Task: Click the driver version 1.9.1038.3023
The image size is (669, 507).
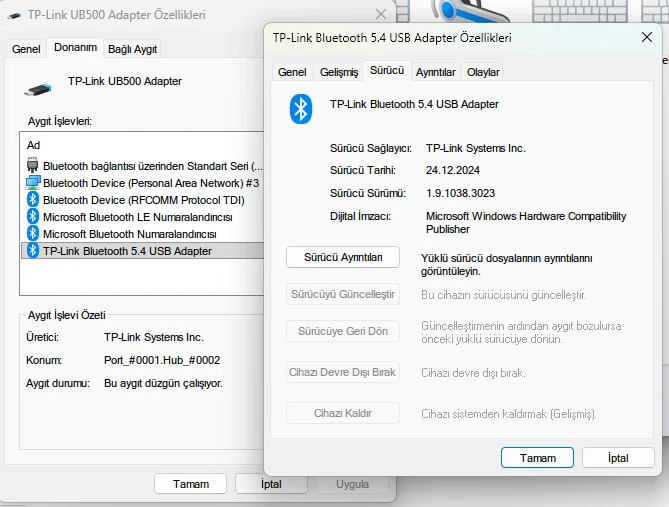Action: (460, 193)
